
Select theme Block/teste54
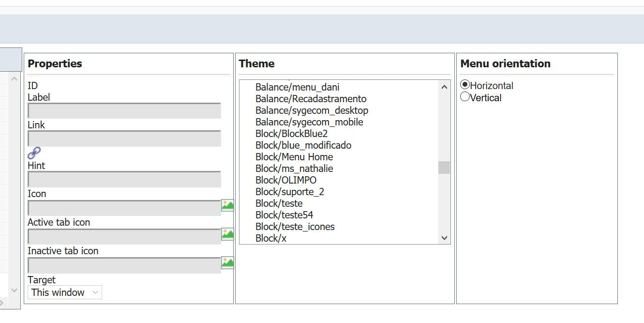(285, 215)
